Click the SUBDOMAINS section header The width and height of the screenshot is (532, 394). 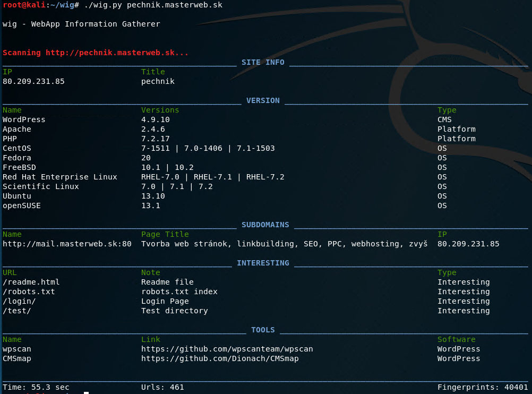pos(265,225)
